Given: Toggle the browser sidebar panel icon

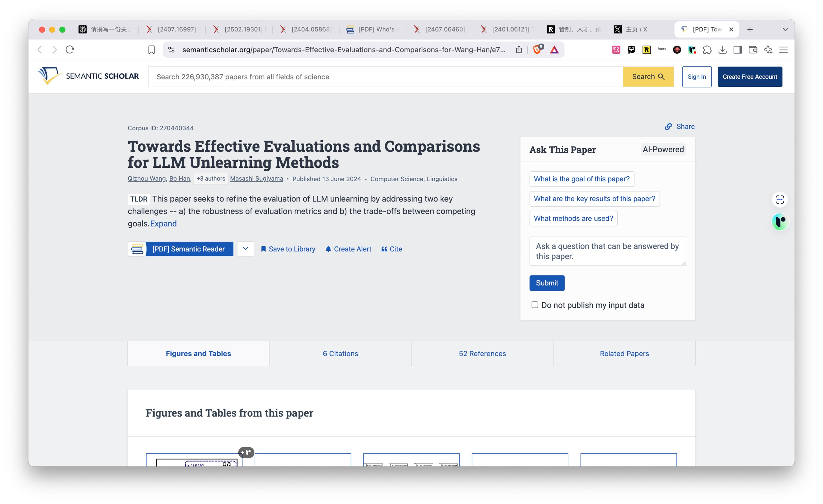Looking at the screenshot, I should (737, 50).
